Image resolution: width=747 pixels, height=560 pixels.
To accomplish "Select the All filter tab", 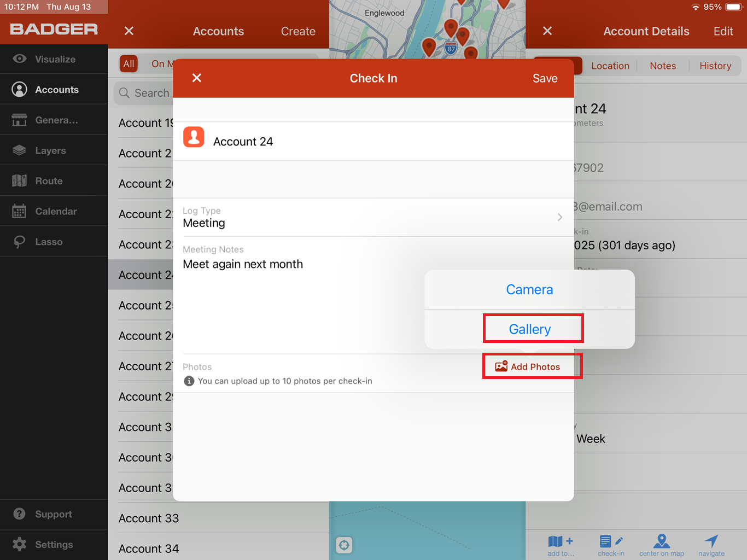I will coord(129,63).
